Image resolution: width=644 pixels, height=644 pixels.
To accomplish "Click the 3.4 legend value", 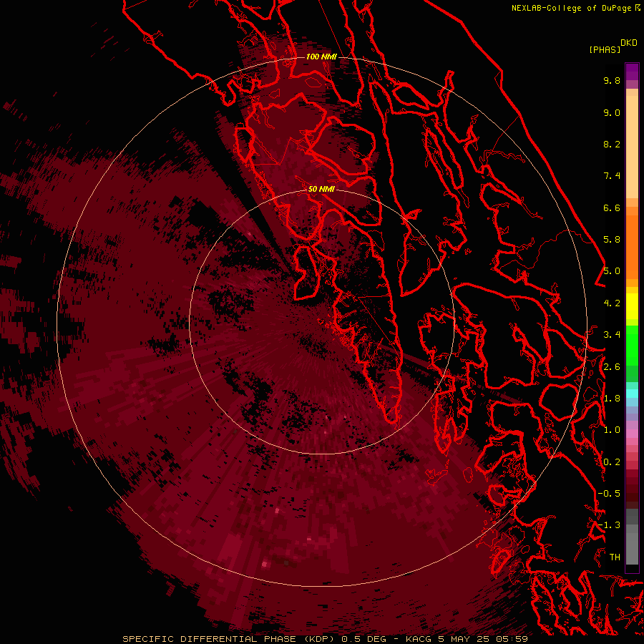I will pos(612,335).
